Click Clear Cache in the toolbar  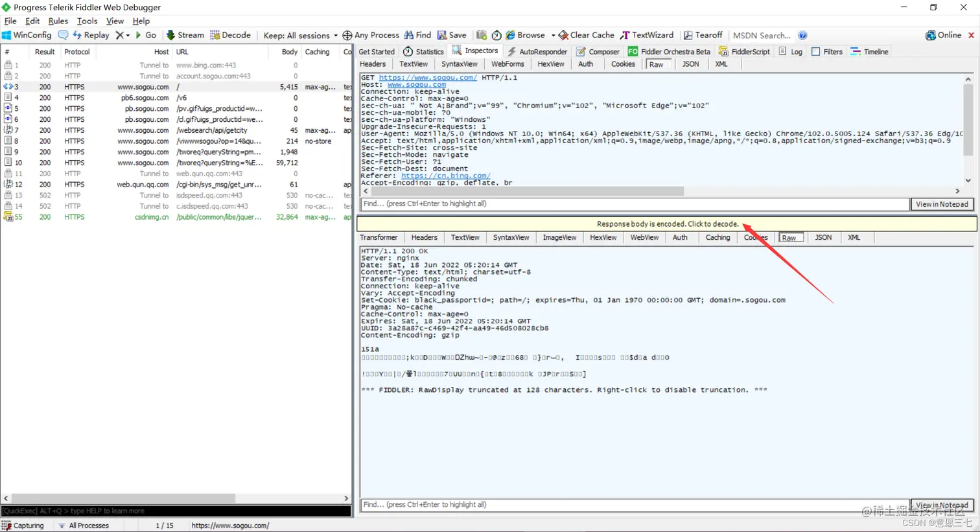point(587,35)
